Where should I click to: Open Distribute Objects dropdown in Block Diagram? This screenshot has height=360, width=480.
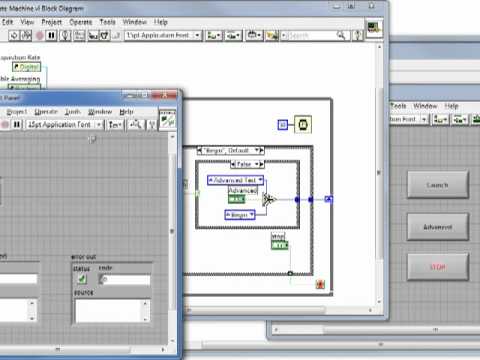233,35
